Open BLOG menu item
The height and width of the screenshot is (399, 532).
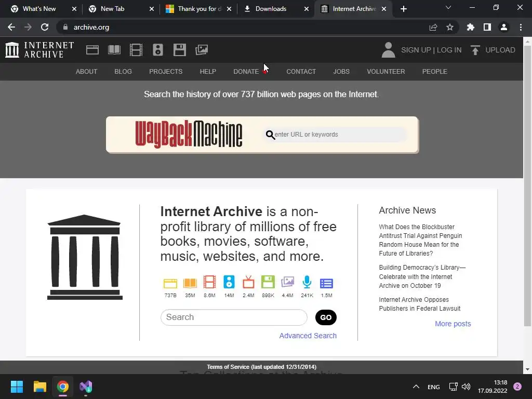[x=123, y=72]
